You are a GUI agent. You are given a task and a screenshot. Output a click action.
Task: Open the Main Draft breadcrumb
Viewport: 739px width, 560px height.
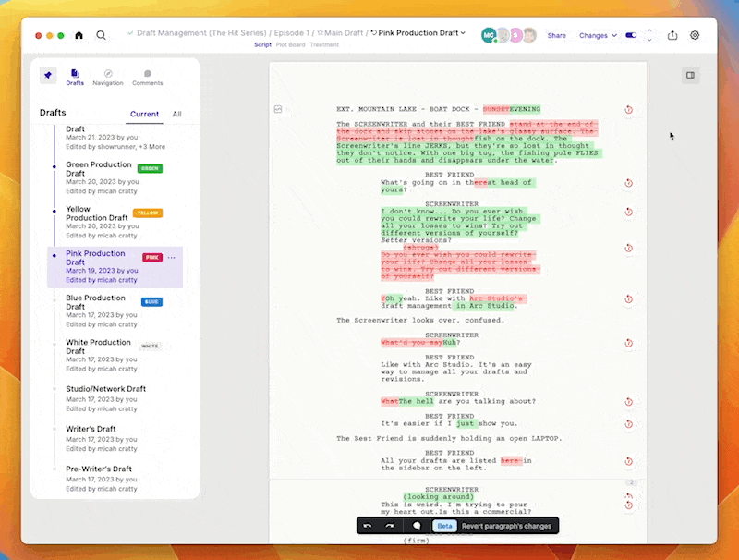(340, 33)
